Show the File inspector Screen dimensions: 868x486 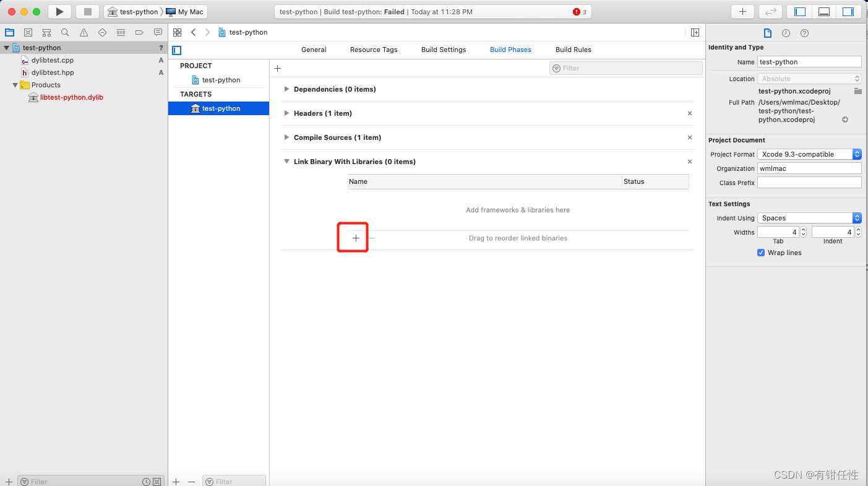pyautogui.click(x=767, y=33)
